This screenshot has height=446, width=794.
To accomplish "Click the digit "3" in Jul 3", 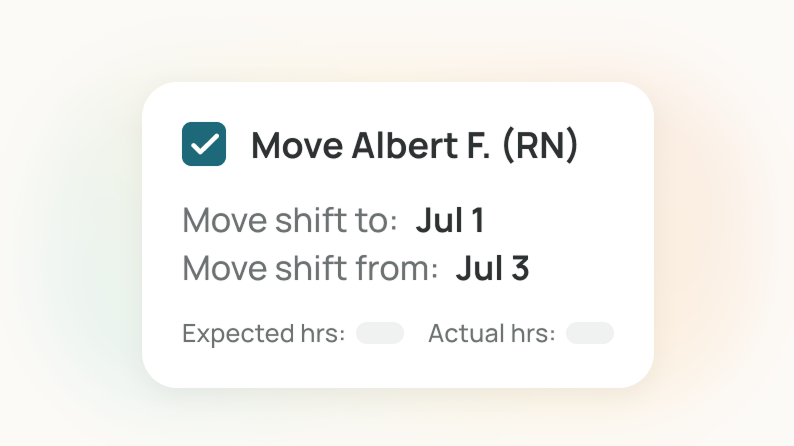I will [518, 268].
